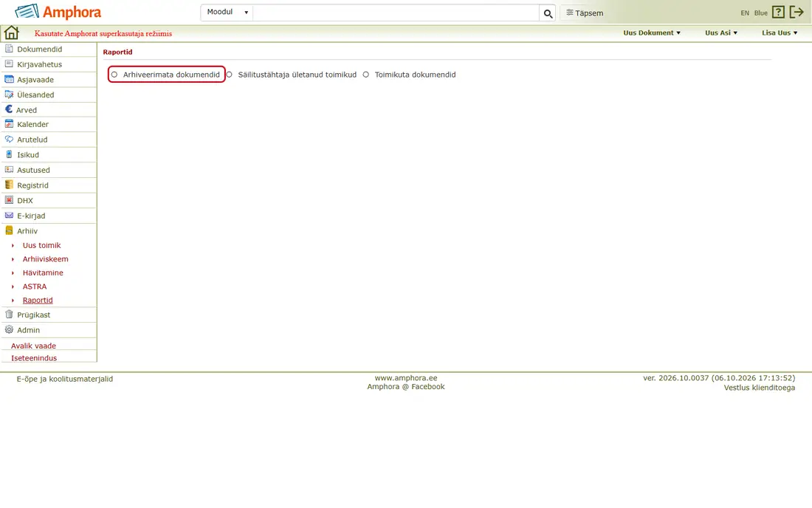Click the Prügikast trash icon
The height and width of the screenshot is (508, 812).
pos(9,315)
